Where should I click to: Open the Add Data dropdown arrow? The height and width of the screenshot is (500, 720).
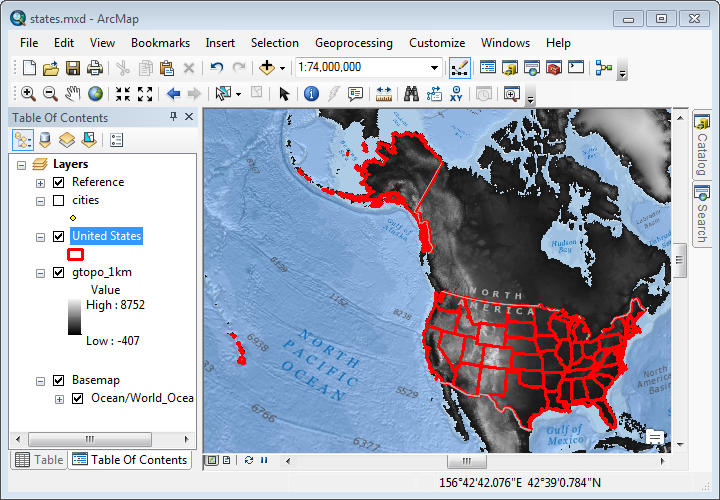tap(282, 68)
